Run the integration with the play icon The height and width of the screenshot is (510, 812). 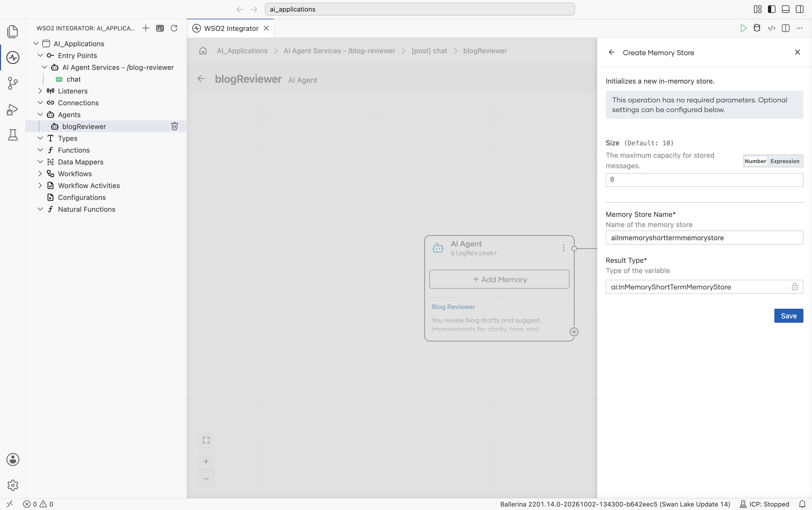click(x=743, y=28)
